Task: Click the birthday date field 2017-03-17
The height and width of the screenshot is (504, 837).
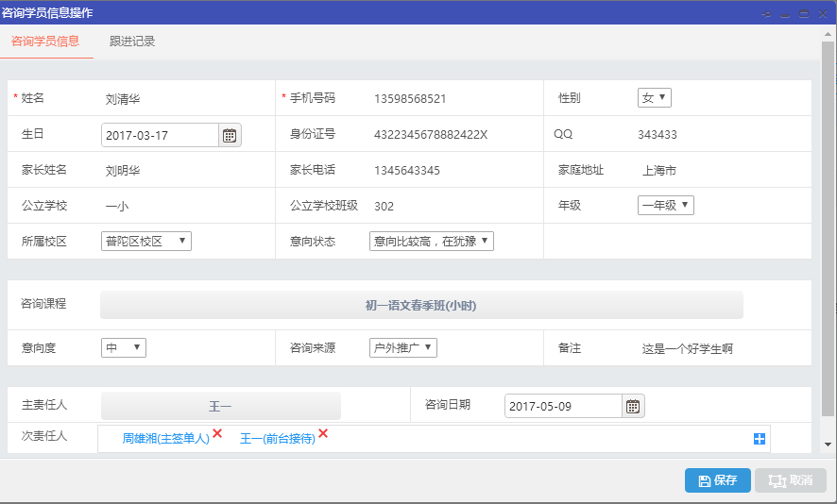Action: pos(160,136)
